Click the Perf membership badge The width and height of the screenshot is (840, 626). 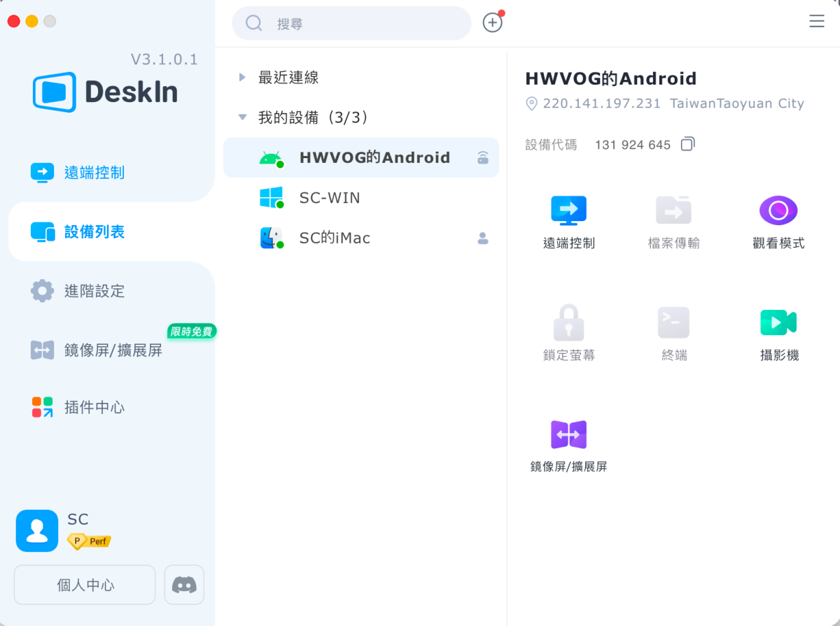point(89,541)
